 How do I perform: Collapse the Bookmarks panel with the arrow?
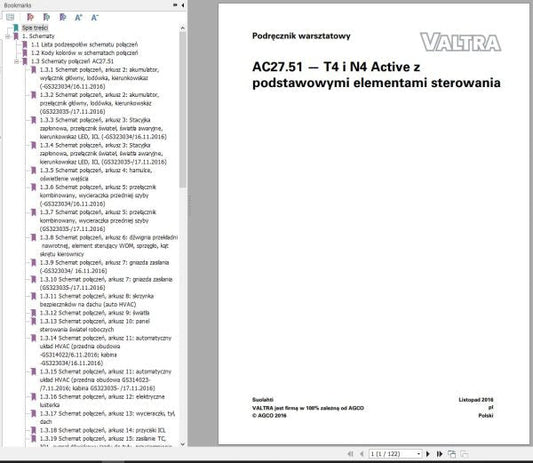tap(183, 5)
